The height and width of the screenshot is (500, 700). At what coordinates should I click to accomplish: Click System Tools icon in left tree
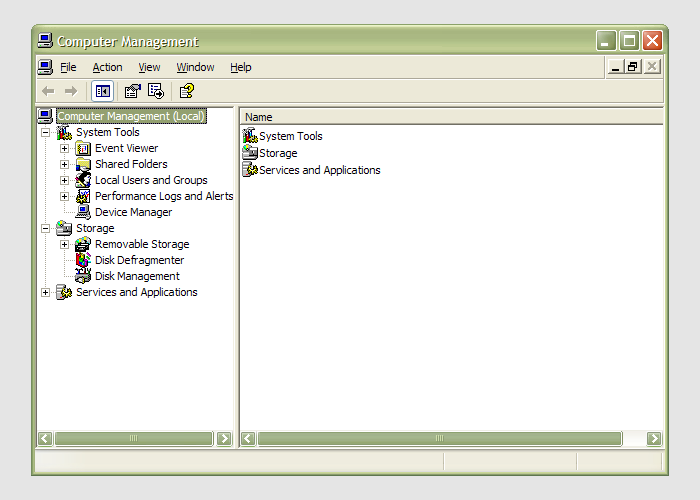tap(64, 132)
